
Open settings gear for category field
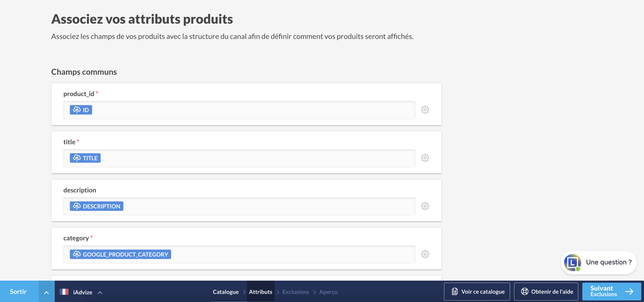(x=425, y=255)
